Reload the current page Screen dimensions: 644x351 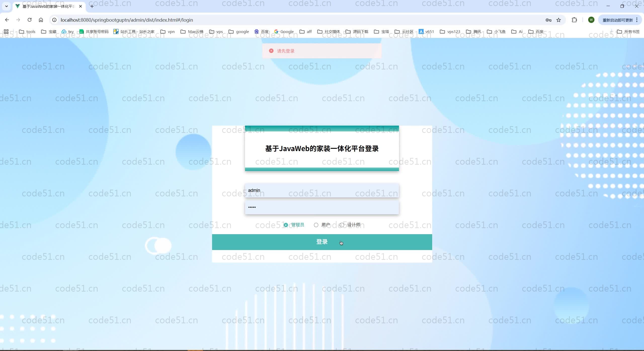[29, 20]
